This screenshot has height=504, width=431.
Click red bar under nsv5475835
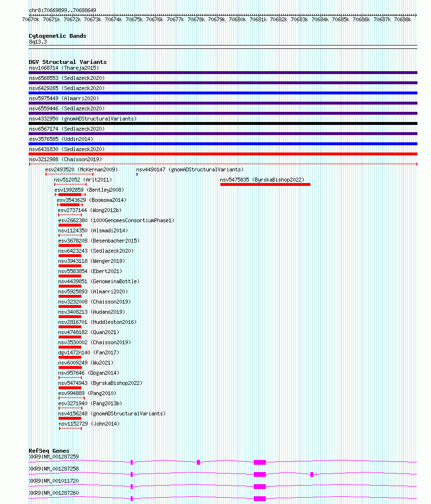[265, 184]
